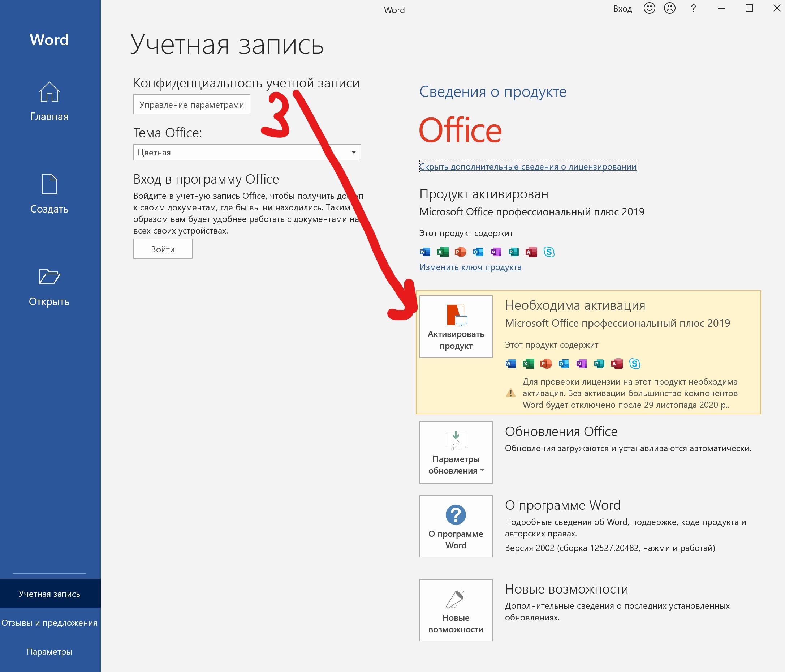This screenshot has height=672, width=785.
Task: Open the Параметры обновления dropdown button
Action: [x=456, y=452]
